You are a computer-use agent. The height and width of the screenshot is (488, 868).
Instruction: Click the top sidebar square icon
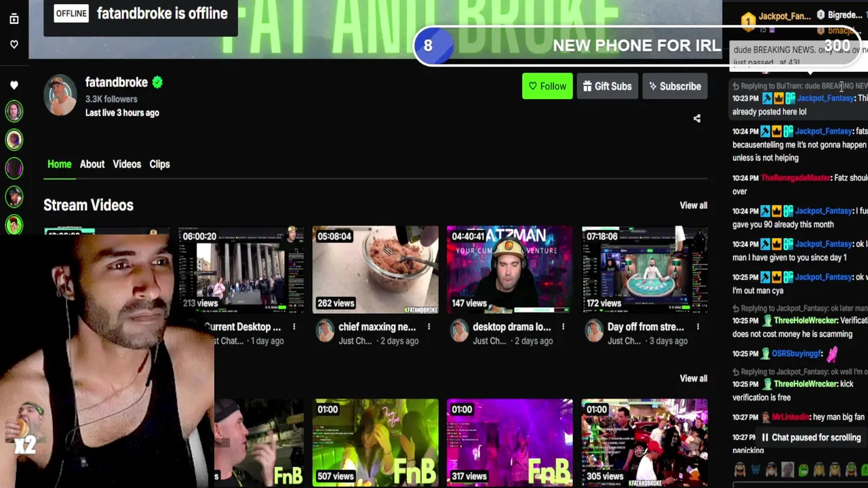coord(14,19)
